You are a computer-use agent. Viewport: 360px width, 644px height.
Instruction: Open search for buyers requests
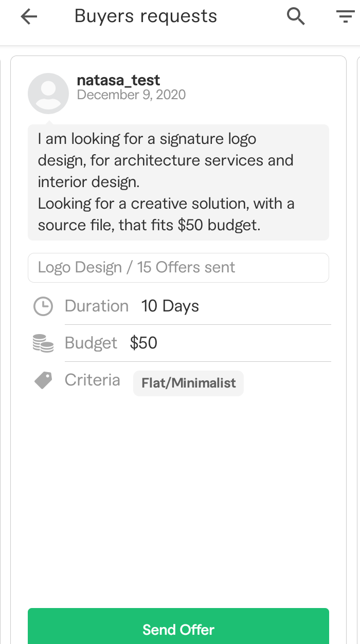(x=296, y=17)
